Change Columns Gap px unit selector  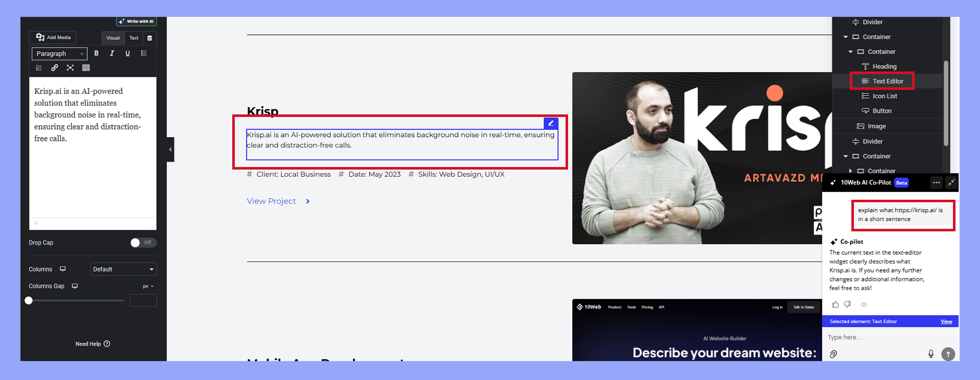pos(148,286)
